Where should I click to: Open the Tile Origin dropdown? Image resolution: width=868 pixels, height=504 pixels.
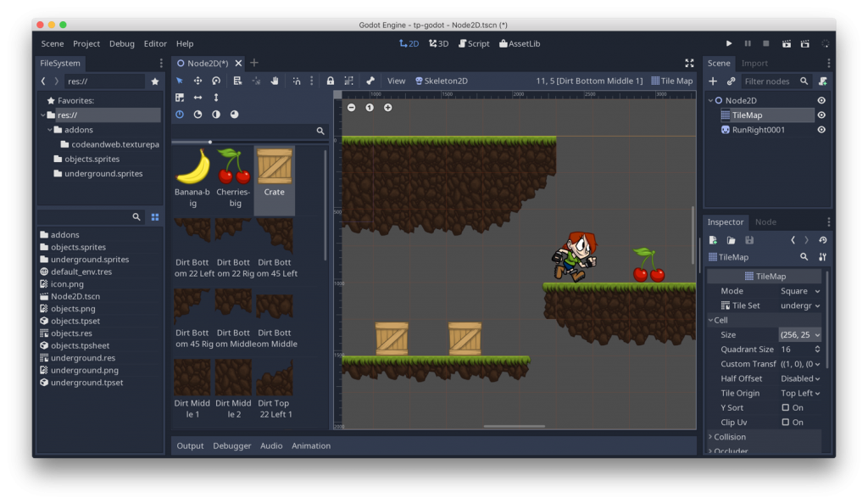point(800,393)
